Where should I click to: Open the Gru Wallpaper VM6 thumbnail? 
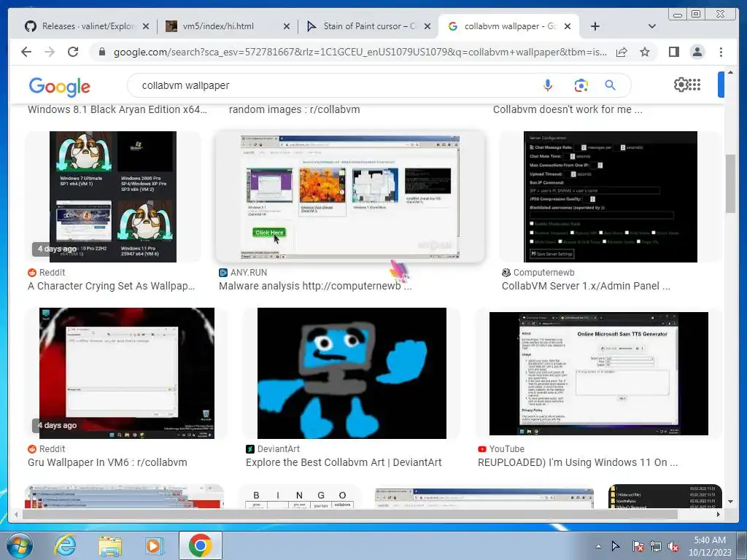tap(127, 373)
